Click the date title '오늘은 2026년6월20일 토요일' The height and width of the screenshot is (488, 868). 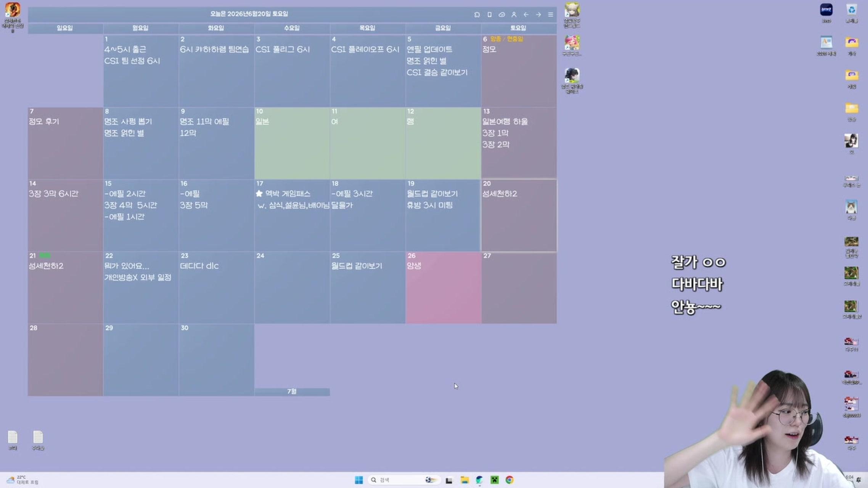(x=249, y=14)
